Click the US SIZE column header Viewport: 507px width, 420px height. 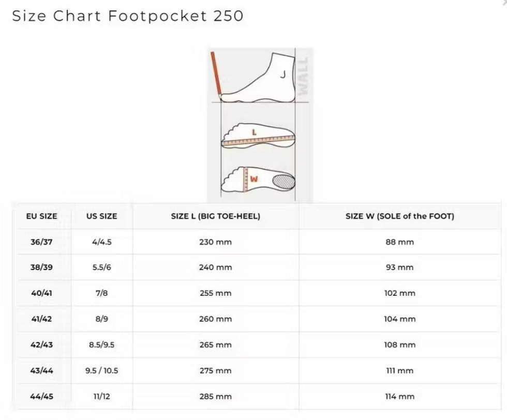pyautogui.click(x=101, y=216)
